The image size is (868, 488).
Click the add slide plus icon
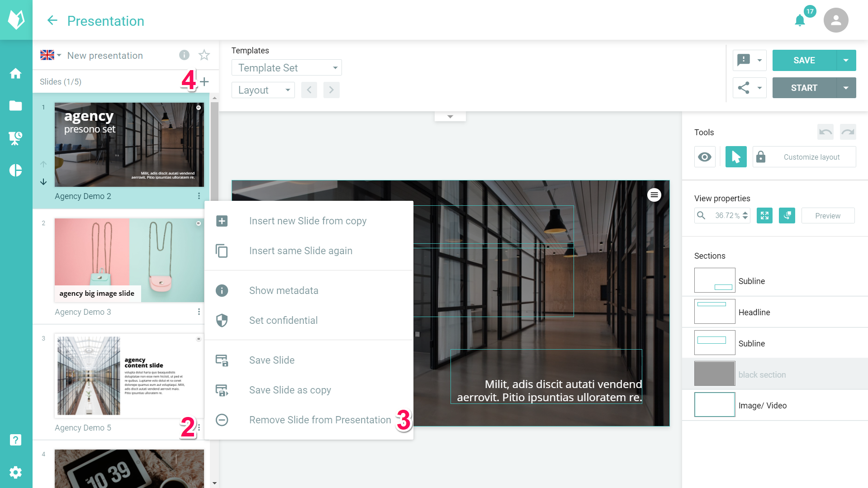(204, 81)
